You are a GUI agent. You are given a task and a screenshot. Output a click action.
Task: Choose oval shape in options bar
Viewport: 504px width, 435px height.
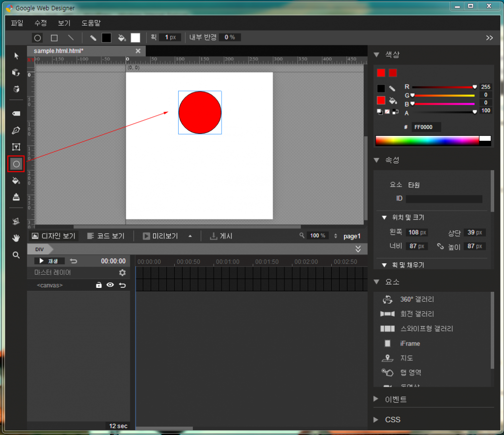click(x=37, y=38)
